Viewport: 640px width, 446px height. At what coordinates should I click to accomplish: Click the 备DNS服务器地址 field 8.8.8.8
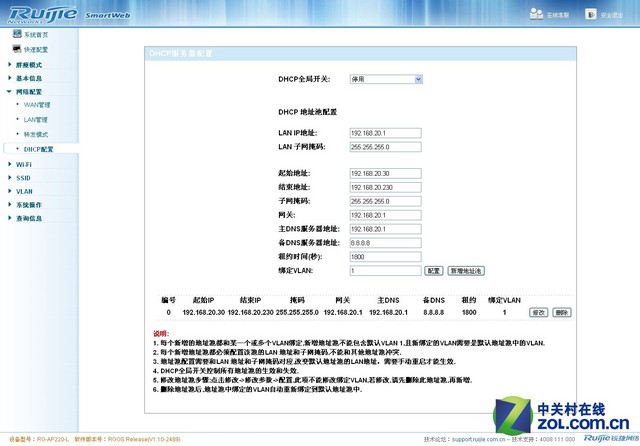point(385,243)
